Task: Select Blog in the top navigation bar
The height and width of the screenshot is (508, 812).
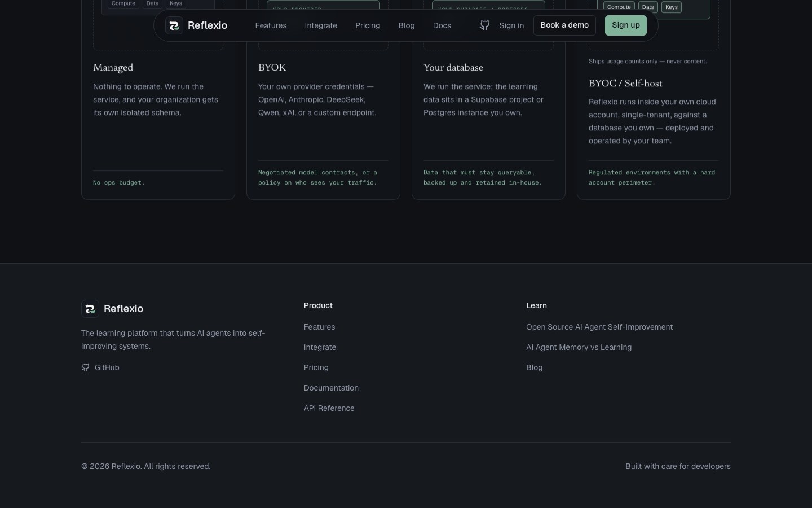Action: (x=407, y=25)
